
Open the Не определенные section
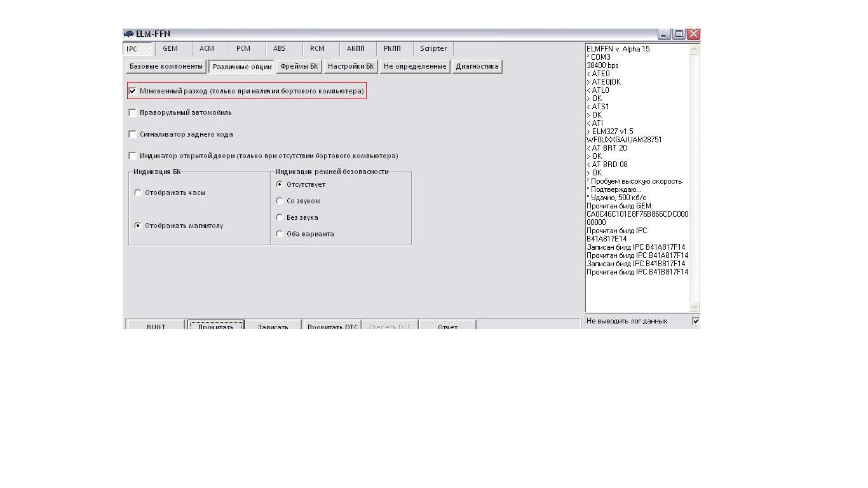click(415, 66)
